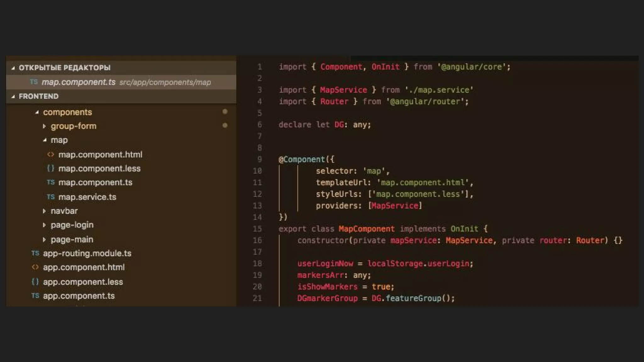The height and width of the screenshot is (362, 644).
Task: Open map.component.ts from open editors list
Action: (79, 82)
